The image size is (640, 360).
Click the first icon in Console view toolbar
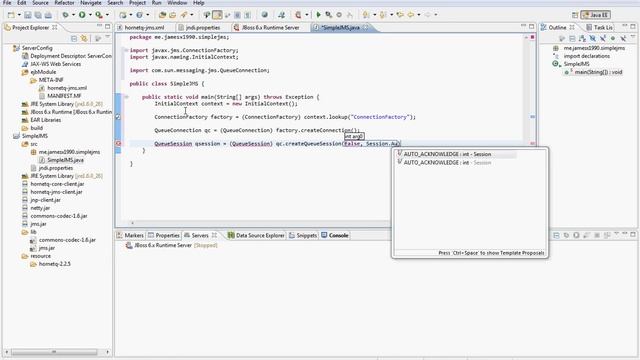click(556, 236)
